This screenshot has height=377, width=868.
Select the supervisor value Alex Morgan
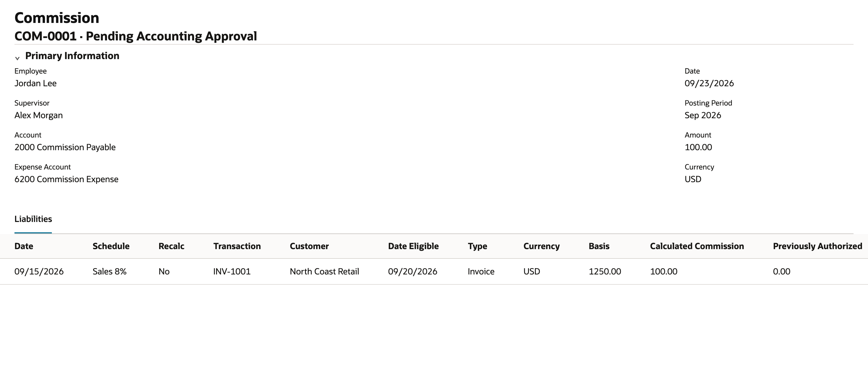pos(38,115)
